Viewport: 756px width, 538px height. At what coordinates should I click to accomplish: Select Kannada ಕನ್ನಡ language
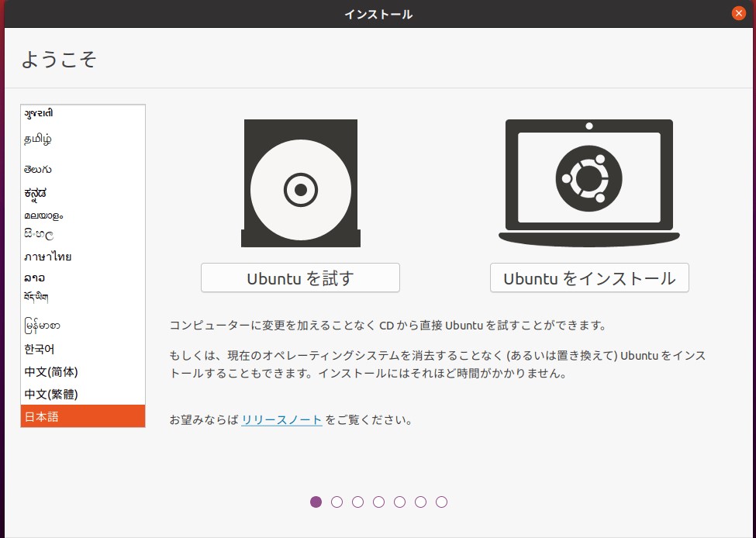pyautogui.click(x=83, y=193)
